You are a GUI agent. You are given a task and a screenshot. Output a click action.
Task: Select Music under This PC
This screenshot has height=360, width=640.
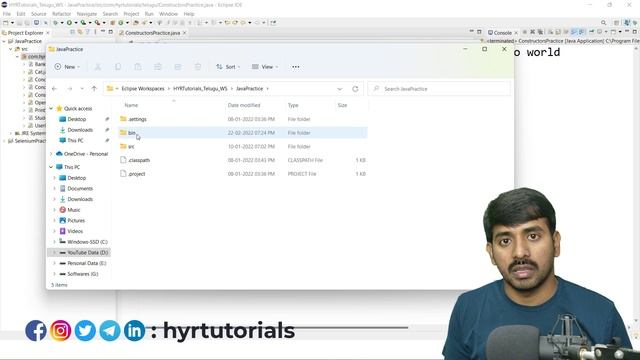click(70, 210)
